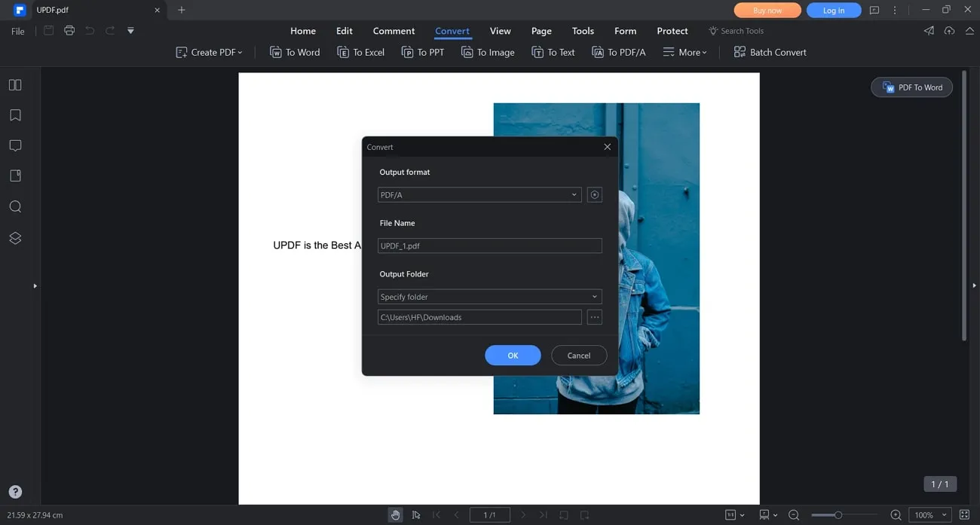Image resolution: width=980 pixels, height=525 pixels.
Task: Click the help question mark icon
Action: click(15, 492)
